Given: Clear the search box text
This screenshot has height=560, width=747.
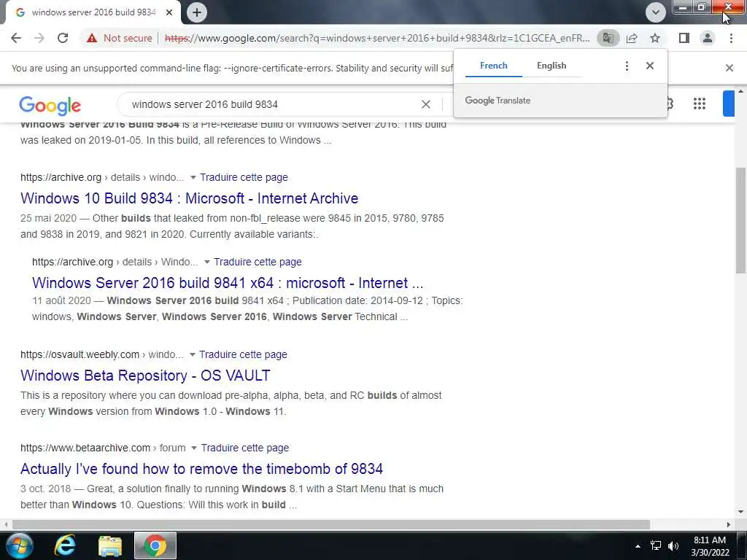Looking at the screenshot, I should pos(426,104).
